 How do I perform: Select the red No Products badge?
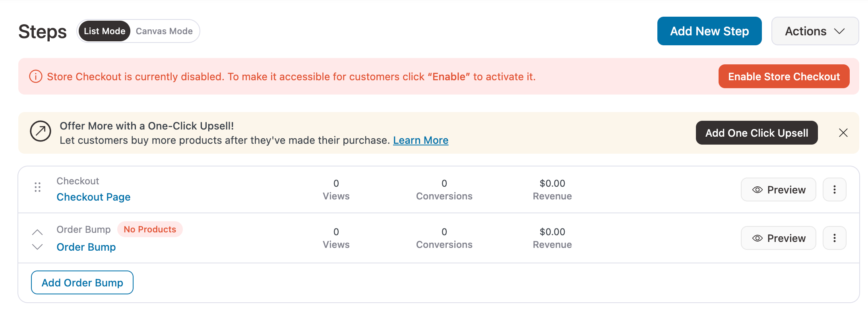(150, 229)
